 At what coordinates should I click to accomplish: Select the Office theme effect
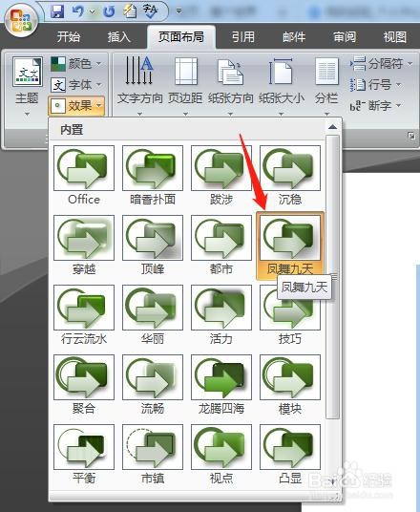pos(84,176)
